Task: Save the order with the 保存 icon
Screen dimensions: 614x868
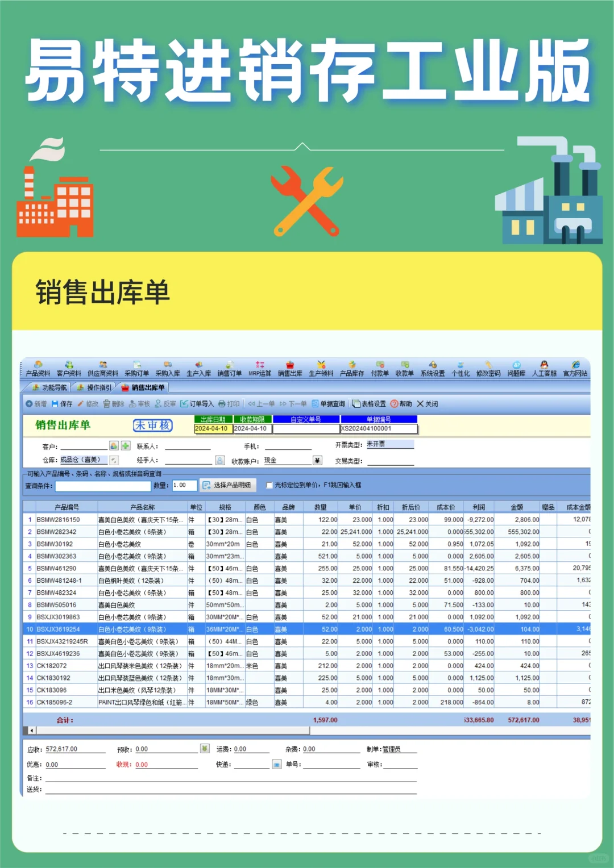Action: 61,403
